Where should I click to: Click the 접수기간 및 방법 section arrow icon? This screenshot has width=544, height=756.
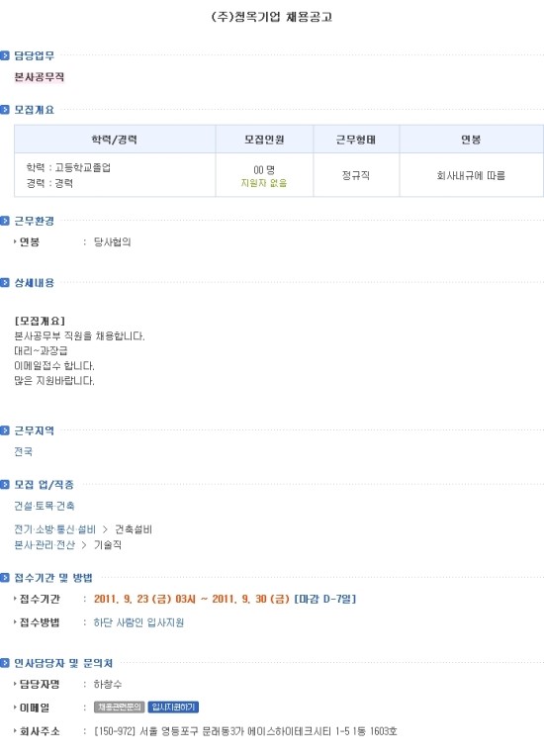5,578
